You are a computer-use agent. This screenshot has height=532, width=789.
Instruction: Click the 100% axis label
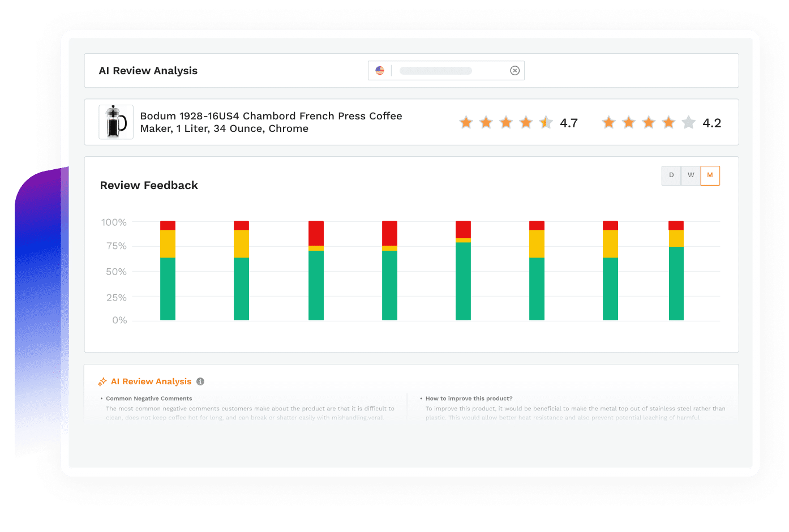coord(114,222)
